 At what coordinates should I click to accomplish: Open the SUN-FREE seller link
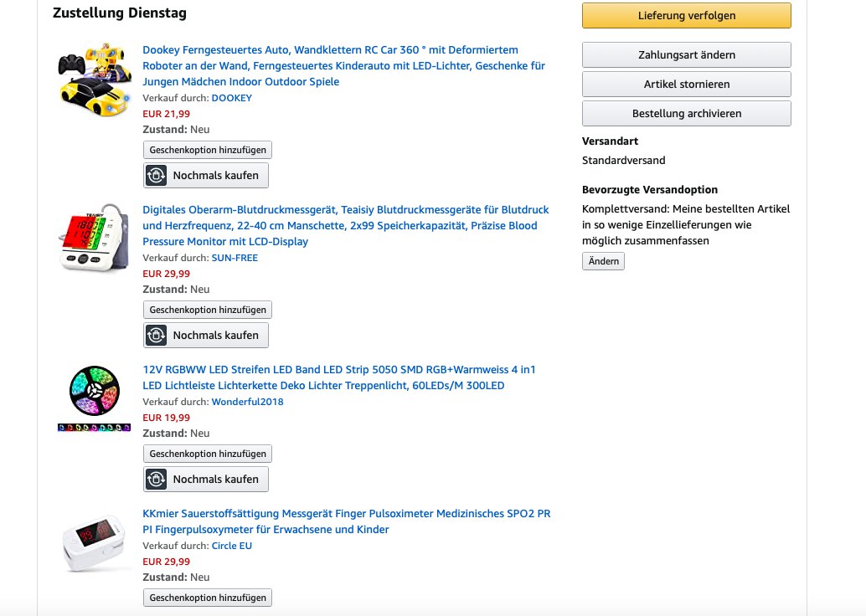(235, 258)
